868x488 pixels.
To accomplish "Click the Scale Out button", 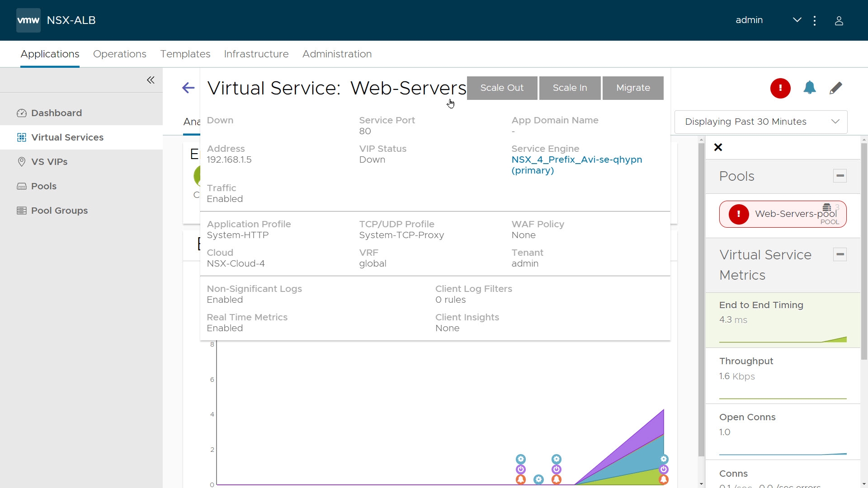I will pos(502,88).
